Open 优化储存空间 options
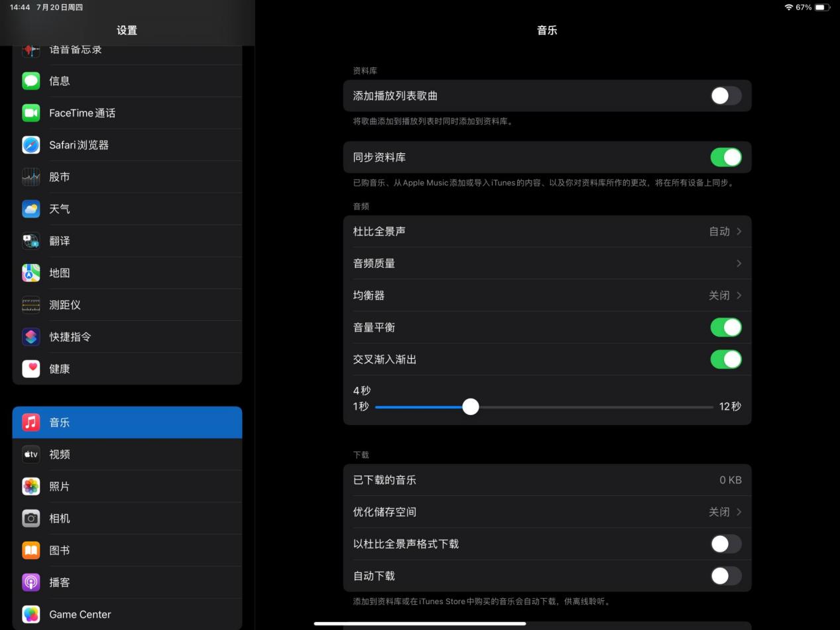 tap(547, 511)
